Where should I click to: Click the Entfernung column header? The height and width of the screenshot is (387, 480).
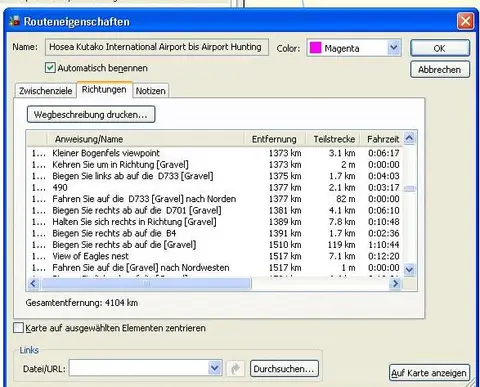tap(275, 139)
